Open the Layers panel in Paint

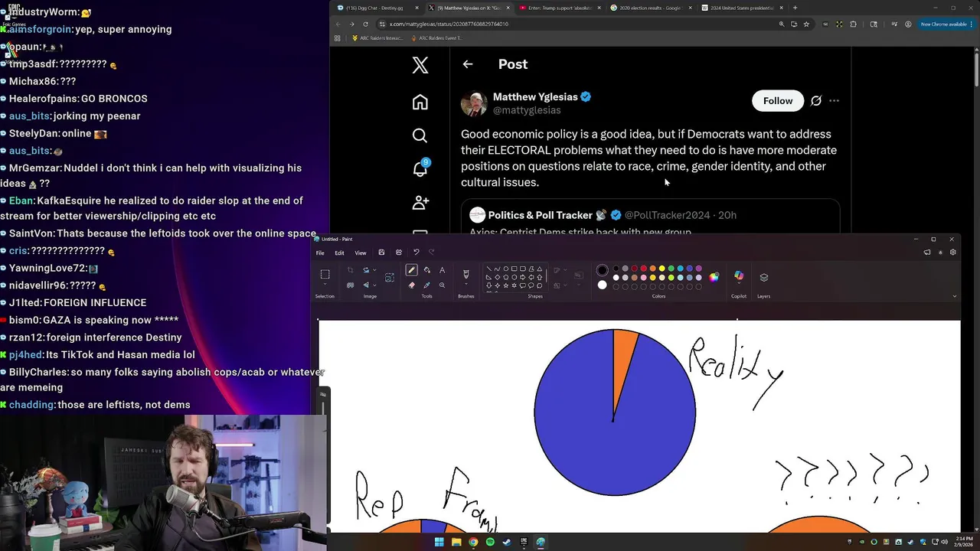pyautogui.click(x=763, y=277)
